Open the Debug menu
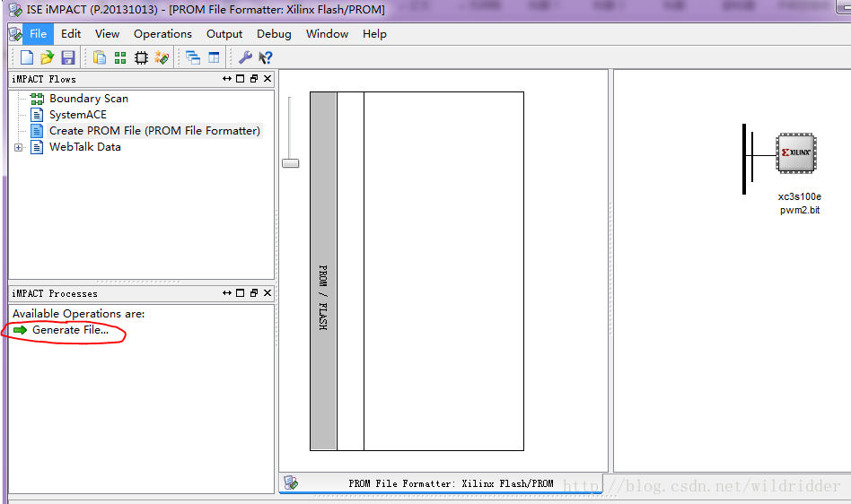851x504 pixels. 274,33
